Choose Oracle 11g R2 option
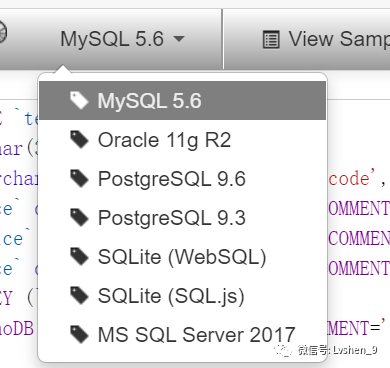 (182, 140)
